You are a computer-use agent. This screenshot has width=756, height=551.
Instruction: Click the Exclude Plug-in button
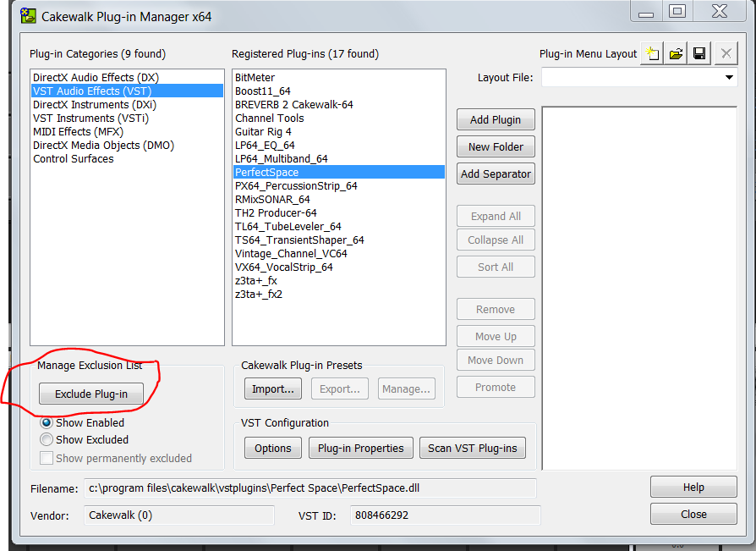coord(91,394)
